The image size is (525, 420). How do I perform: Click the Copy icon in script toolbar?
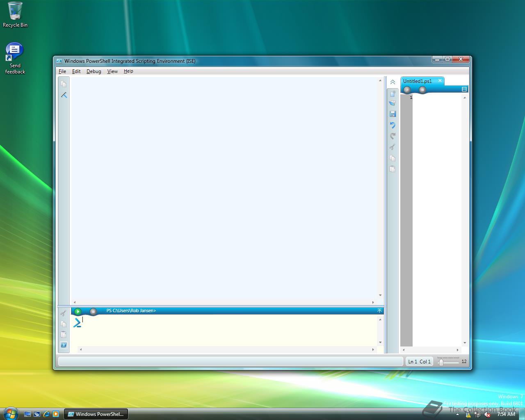pos(393,158)
